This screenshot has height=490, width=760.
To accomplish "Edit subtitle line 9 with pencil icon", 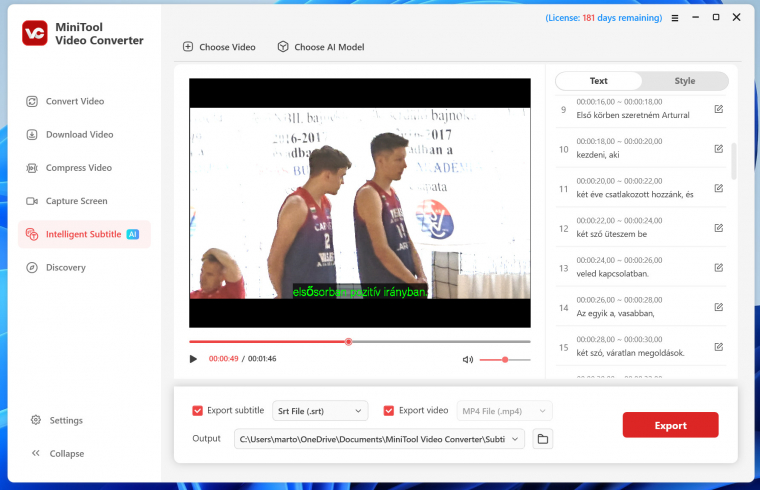I will (718, 109).
